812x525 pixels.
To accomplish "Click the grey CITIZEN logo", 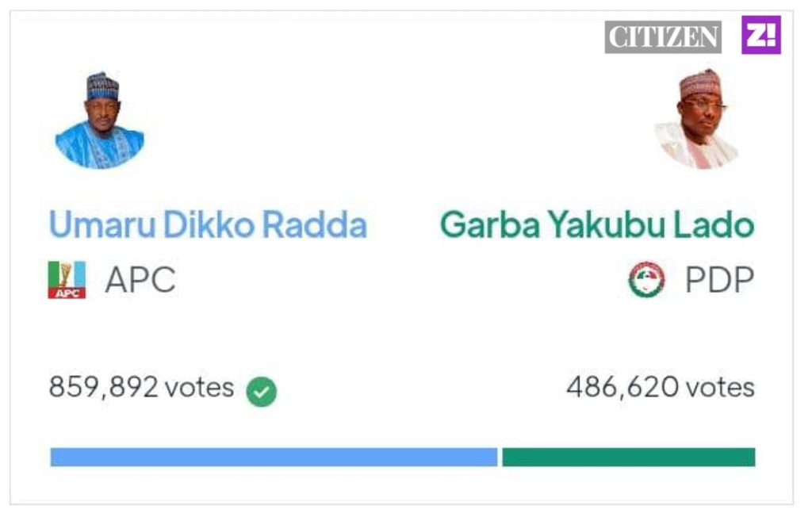I will (x=663, y=37).
